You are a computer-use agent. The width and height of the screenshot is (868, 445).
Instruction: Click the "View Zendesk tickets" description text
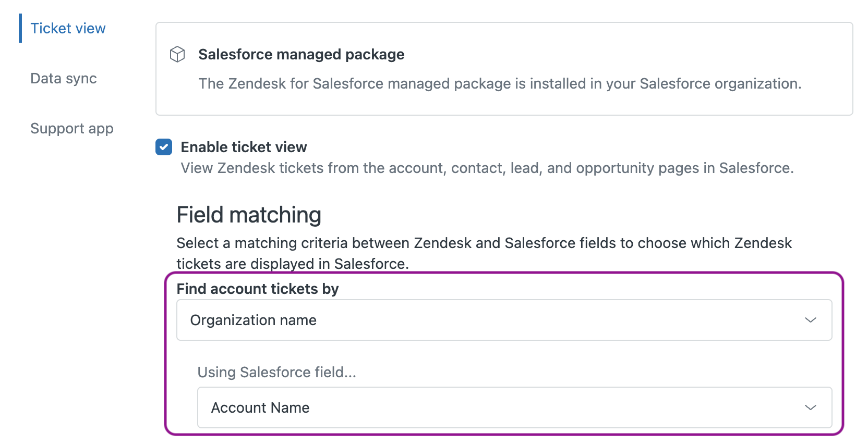tap(487, 168)
